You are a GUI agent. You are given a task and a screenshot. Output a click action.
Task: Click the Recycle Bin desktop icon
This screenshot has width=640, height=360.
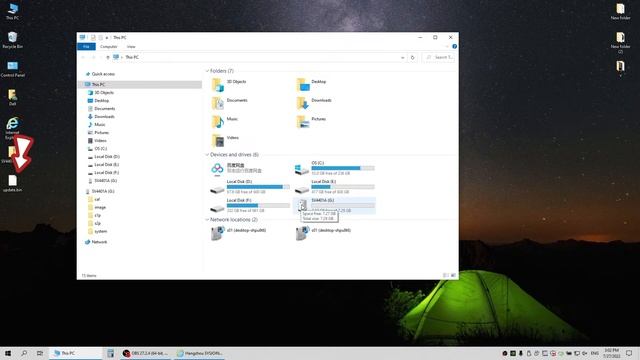pyautogui.click(x=13, y=40)
